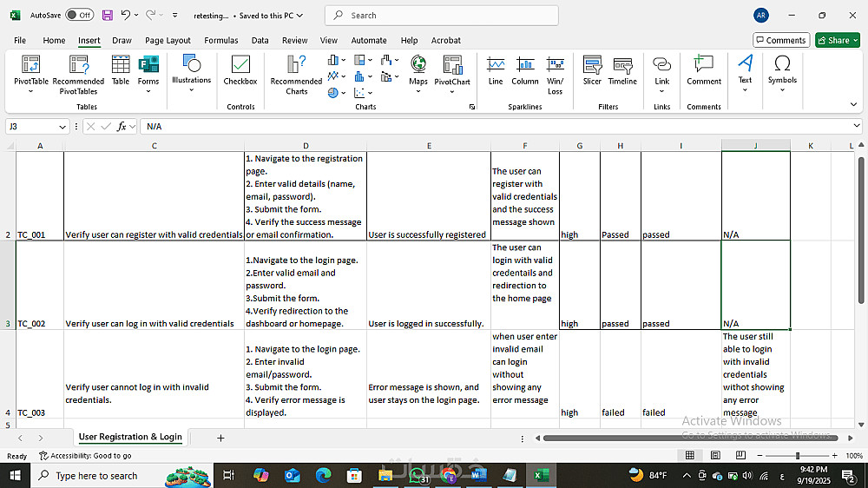868x488 pixels.
Task: Switch to Page Break Preview in status bar
Action: pyautogui.click(x=740, y=455)
